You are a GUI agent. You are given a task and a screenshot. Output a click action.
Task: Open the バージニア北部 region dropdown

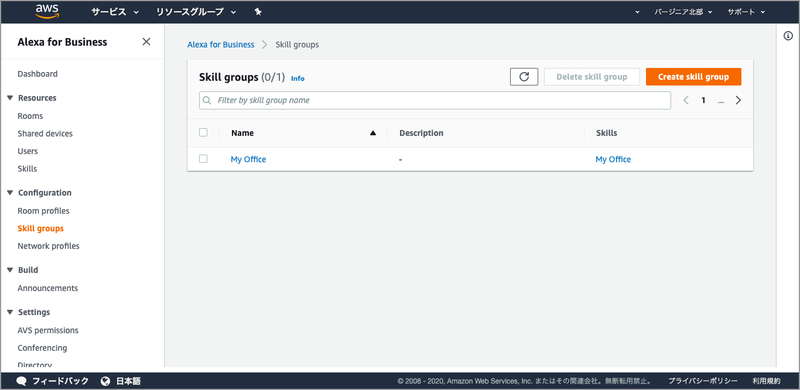(x=684, y=12)
